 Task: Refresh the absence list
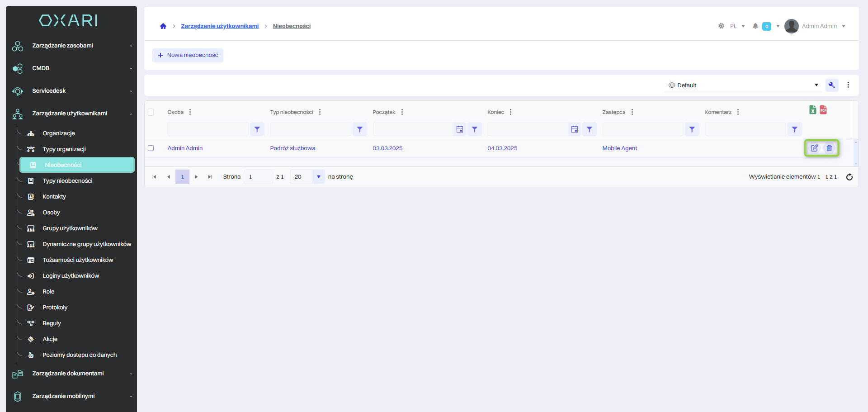(849, 177)
